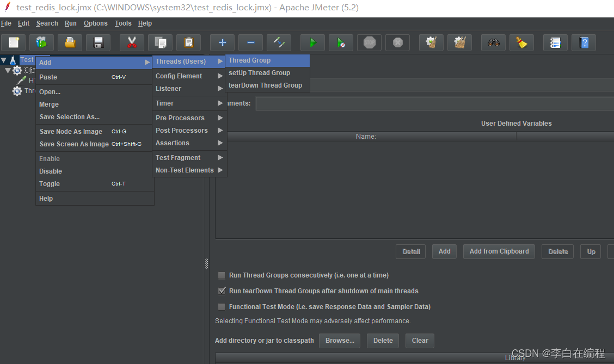Open the Non-Test Elements submenu
Screen dimensions: 614x364
pyautogui.click(x=189, y=170)
